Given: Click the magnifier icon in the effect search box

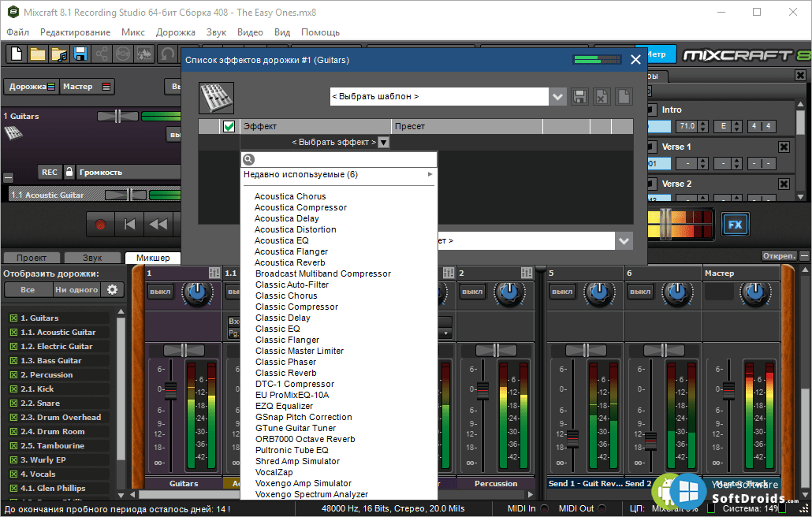Looking at the screenshot, I should tap(248, 159).
